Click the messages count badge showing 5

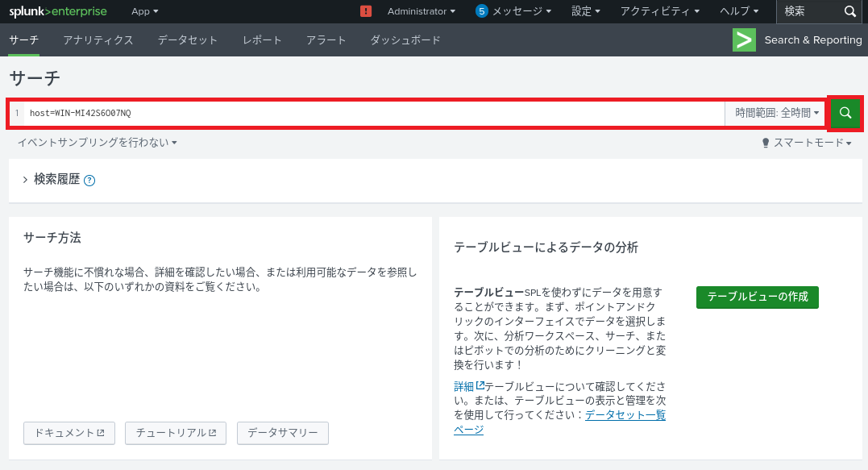(x=482, y=11)
